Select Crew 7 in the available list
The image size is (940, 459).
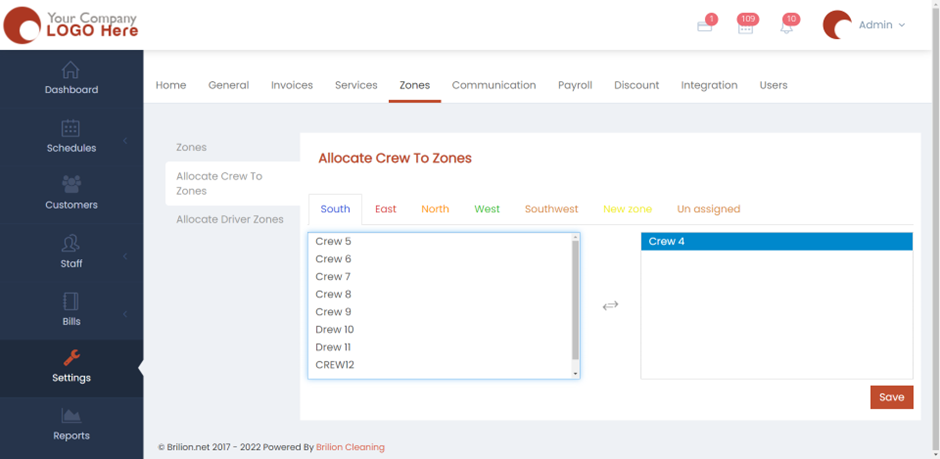(x=333, y=276)
